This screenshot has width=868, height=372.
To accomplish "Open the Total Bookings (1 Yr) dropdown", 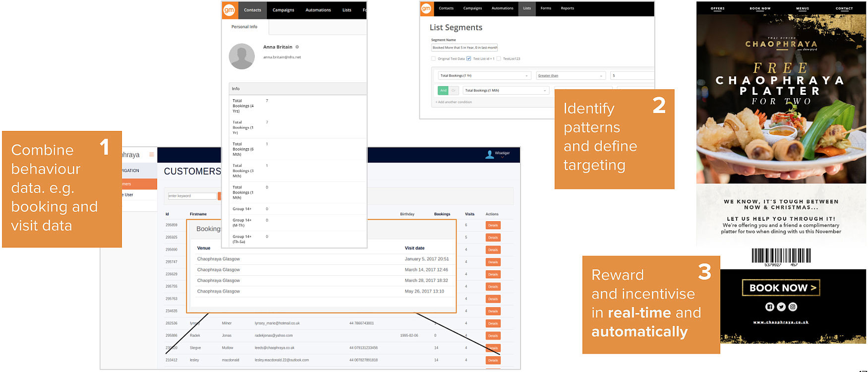I will 484,76.
